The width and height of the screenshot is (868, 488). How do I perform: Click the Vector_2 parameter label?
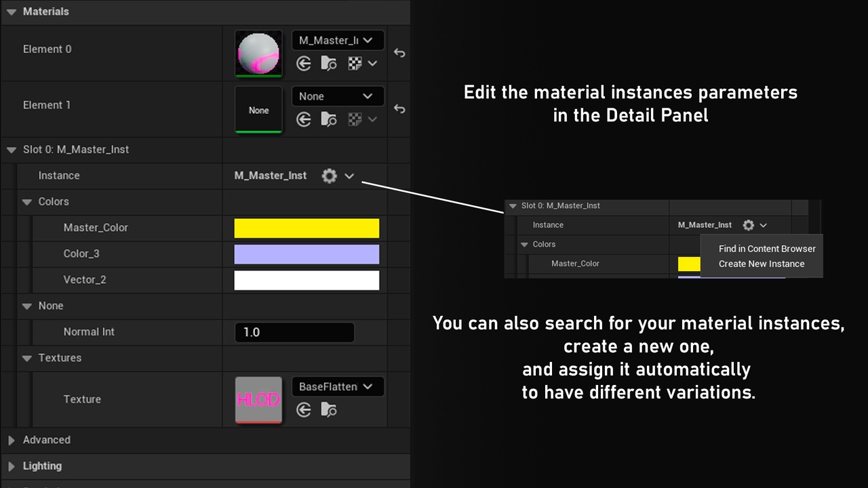click(85, 280)
